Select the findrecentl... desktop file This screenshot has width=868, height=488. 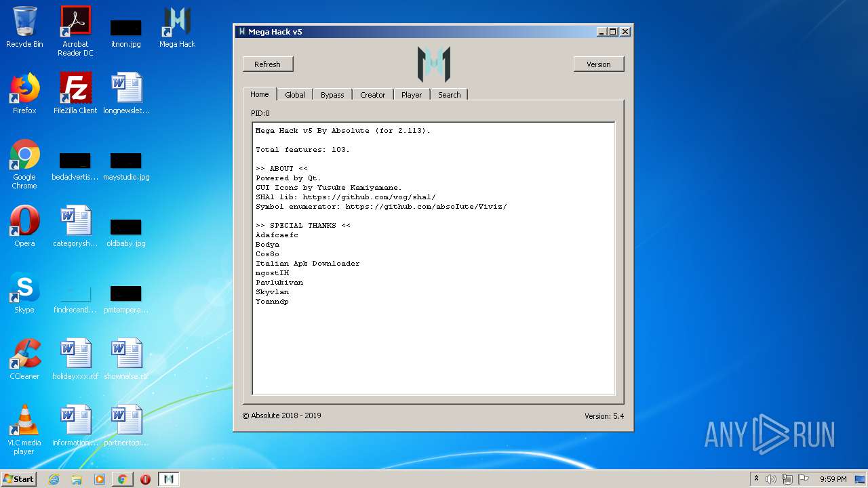click(x=75, y=299)
